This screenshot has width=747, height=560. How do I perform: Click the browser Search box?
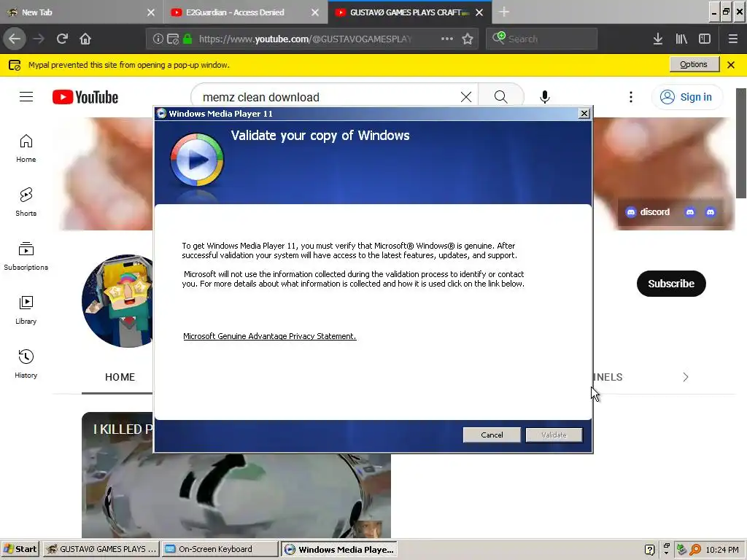pyautogui.click(x=542, y=39)
